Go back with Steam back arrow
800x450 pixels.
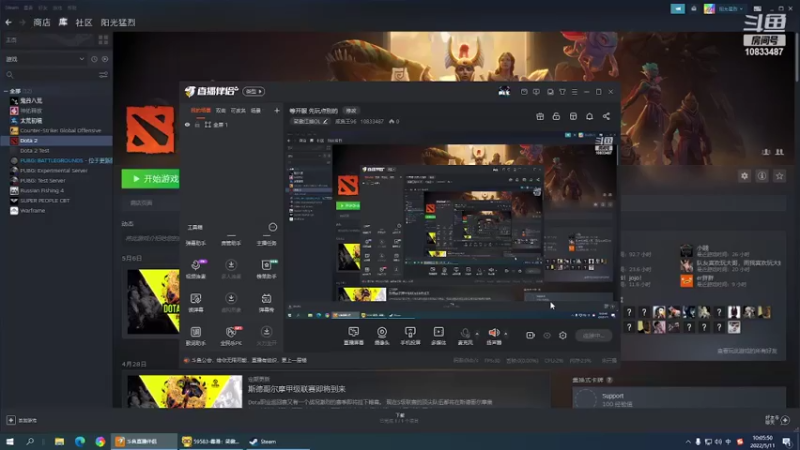coord(9,22)
